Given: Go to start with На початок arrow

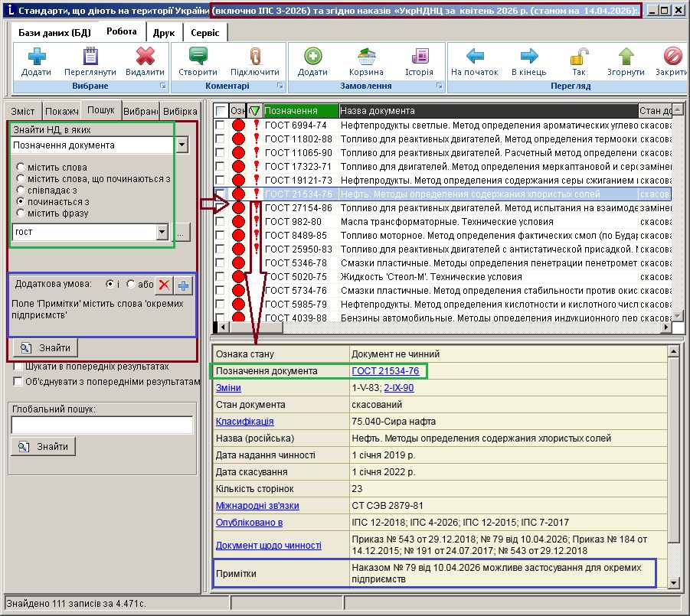Looking at the screenshot, I should click(476, 57).
